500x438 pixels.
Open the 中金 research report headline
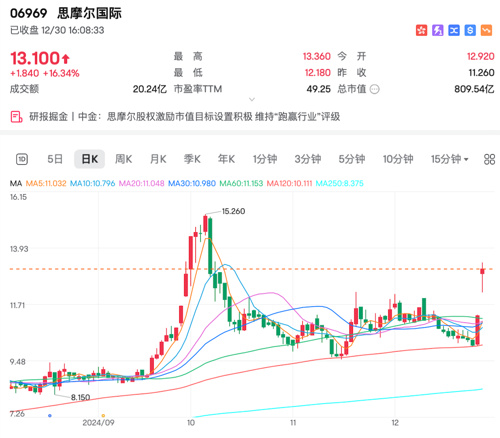(209, 117)
